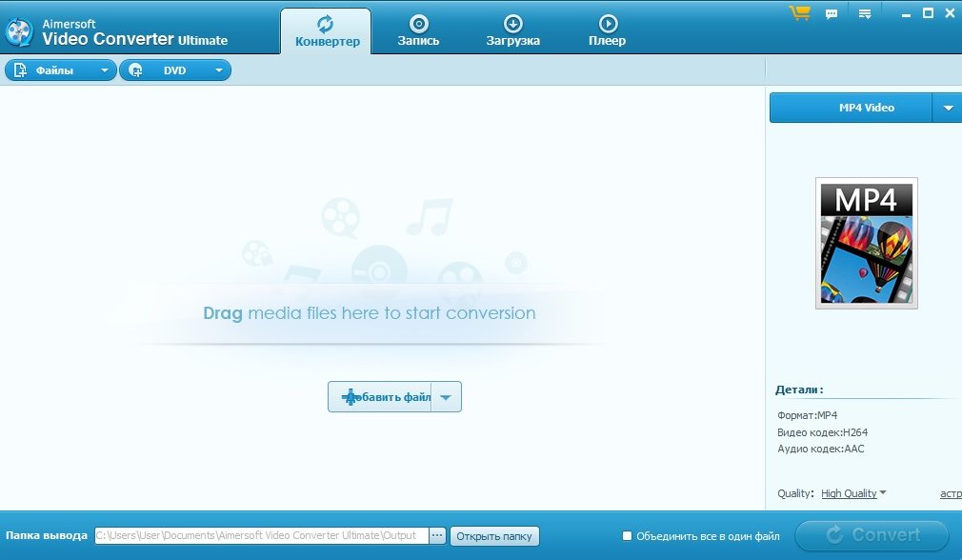Click the "Формат:MP4" details text
This screenshot has width=962, height=560.
pos(808,415)
